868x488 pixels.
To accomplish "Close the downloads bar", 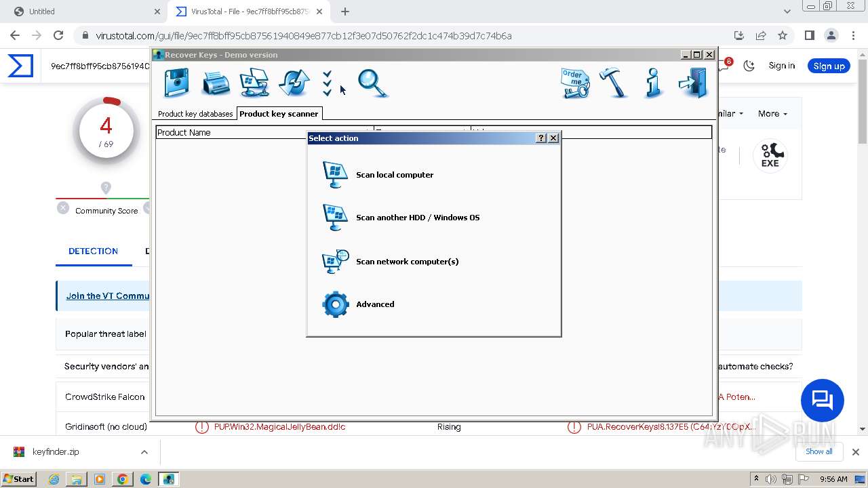I will pyautogui.click(x=856, y=452).
